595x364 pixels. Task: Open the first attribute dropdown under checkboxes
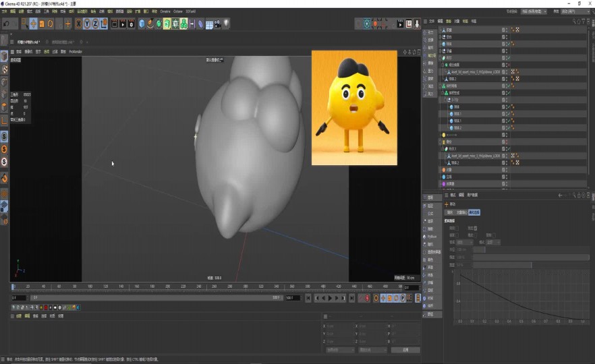(464, 242)
